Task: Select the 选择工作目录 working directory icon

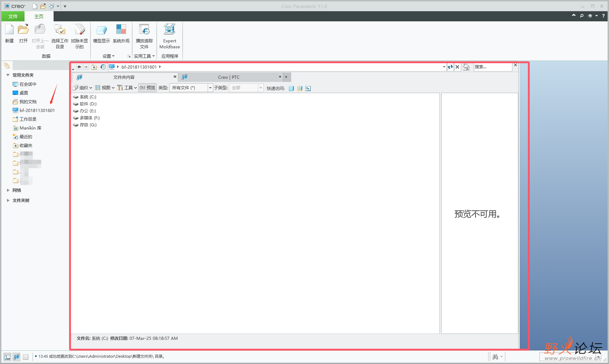Action: point(60,36)
